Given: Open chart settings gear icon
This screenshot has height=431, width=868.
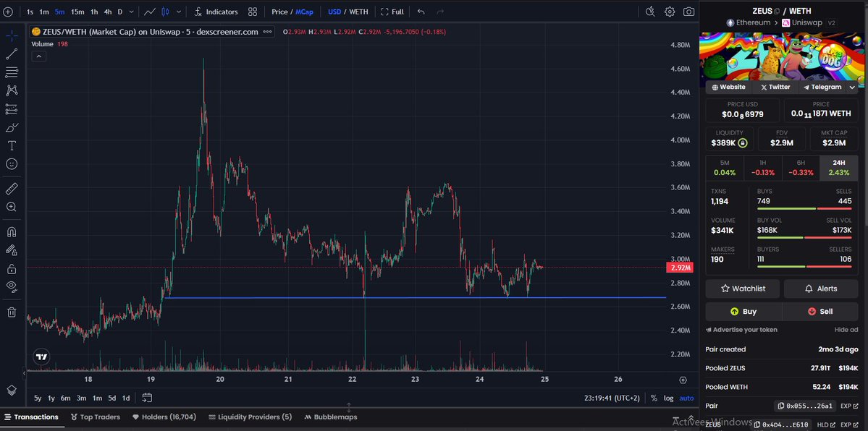Looking at the screenshot, I should pyautogui.click(x=669, y=12).
